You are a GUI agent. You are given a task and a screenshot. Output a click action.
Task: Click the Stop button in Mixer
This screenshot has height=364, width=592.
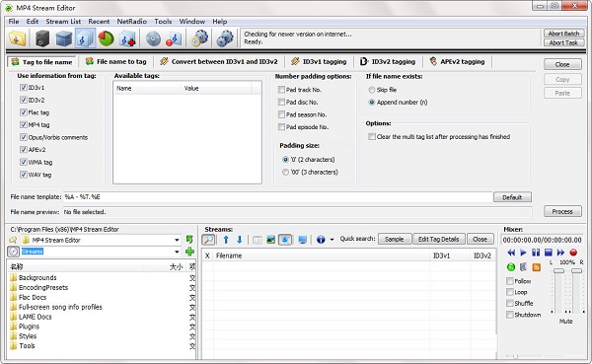(x=549, y=253)
